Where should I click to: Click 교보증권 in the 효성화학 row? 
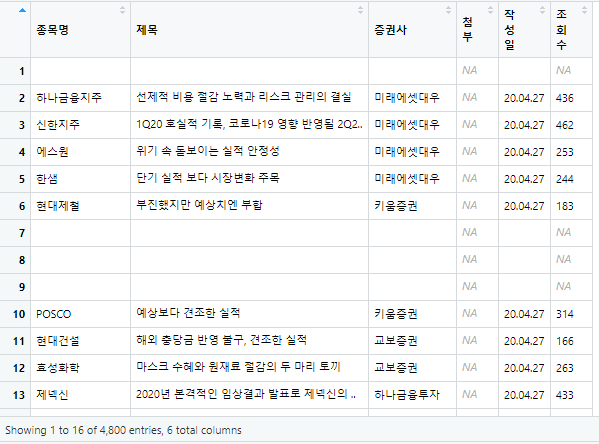(396, 368)
